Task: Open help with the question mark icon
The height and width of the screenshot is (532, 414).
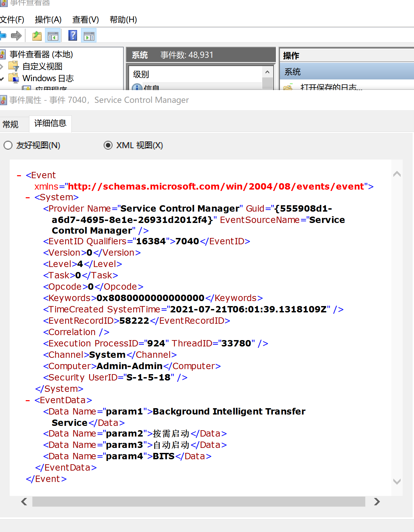Action: pyautogui.click(x=72, y=35)
